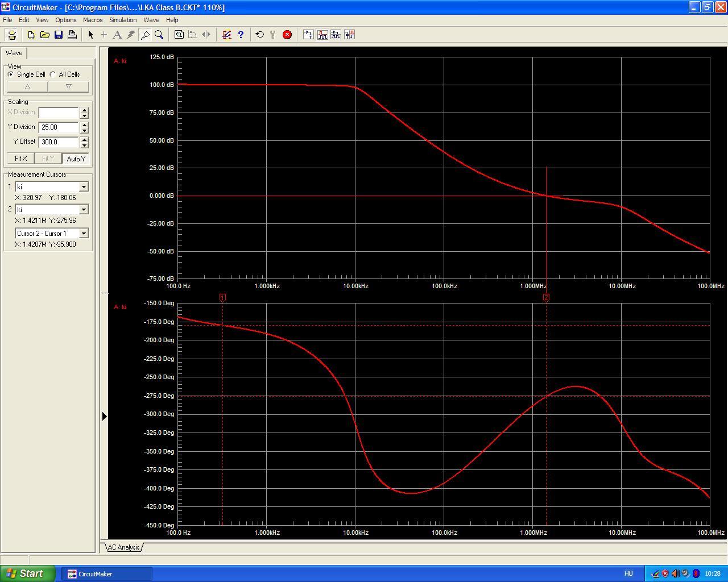The width and height of the screenshot is (728, 582).
Task: Open the Wave menu
Action: 151,20
